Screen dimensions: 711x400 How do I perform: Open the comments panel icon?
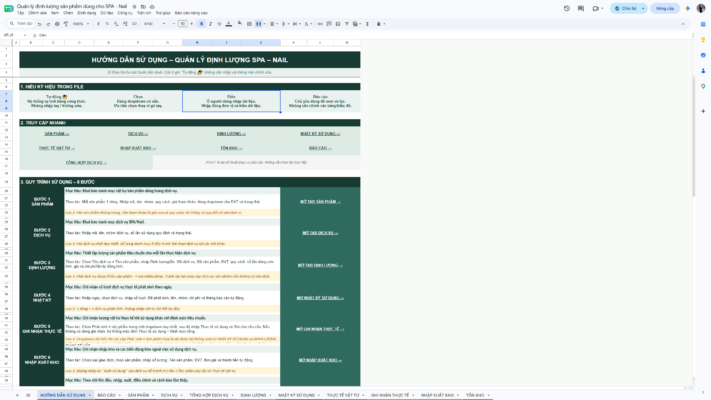point(581,9)
